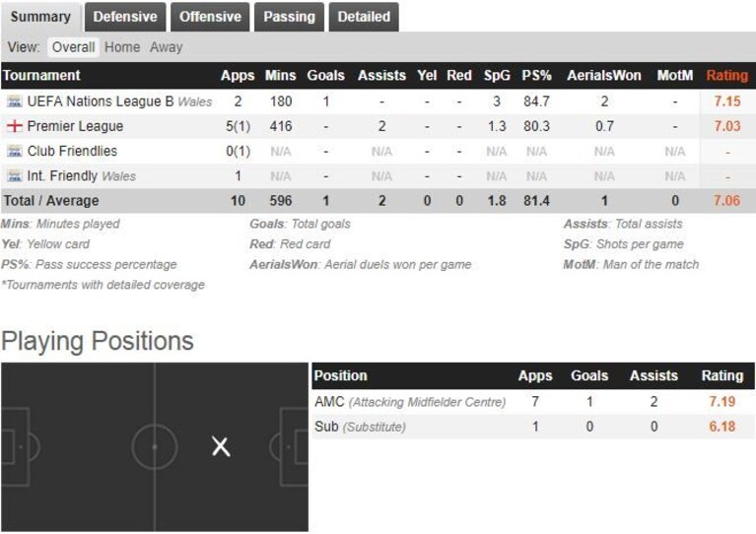Select the Passing tab
This screenshot has width=756, height=534.
pyautogui.click(x=289, y=17)
